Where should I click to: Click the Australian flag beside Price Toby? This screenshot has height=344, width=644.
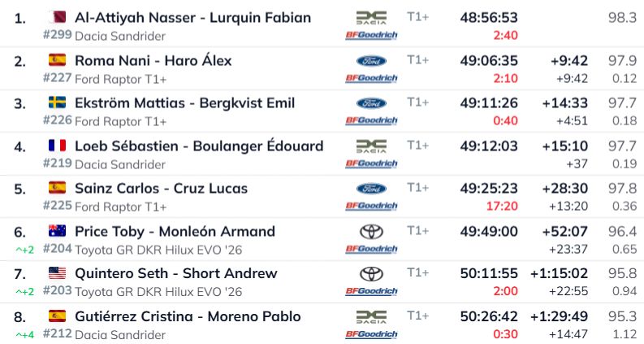click(58, 231)
